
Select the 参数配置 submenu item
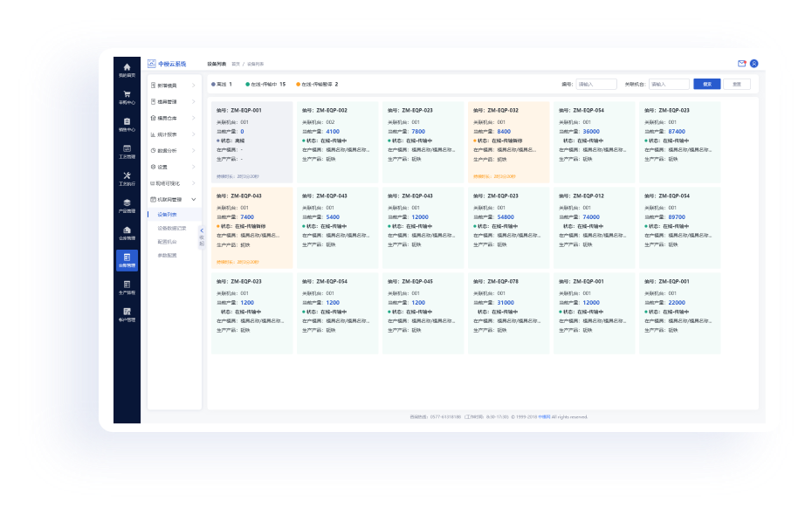click(x=168, y=255)
